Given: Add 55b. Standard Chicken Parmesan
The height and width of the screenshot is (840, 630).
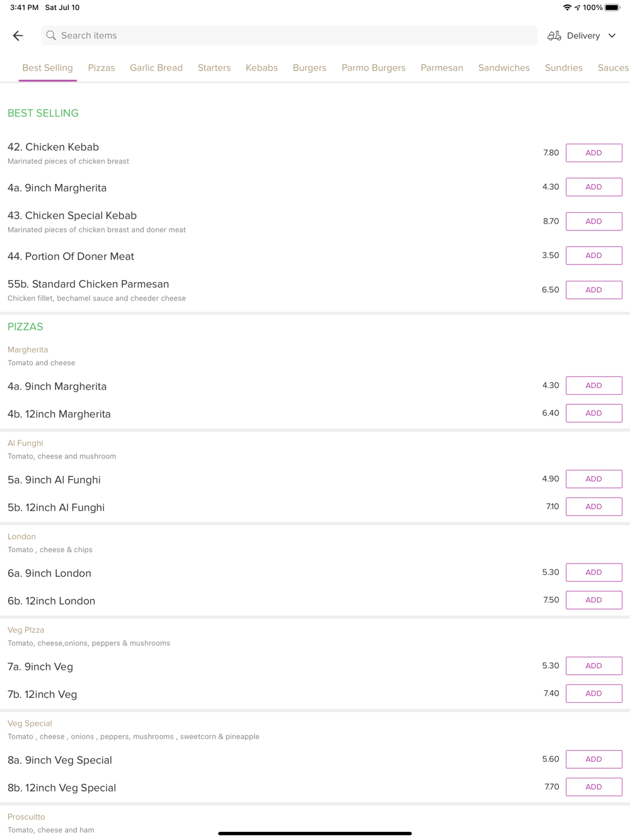Looking at the screenshot, I should (x=593, y=290).
